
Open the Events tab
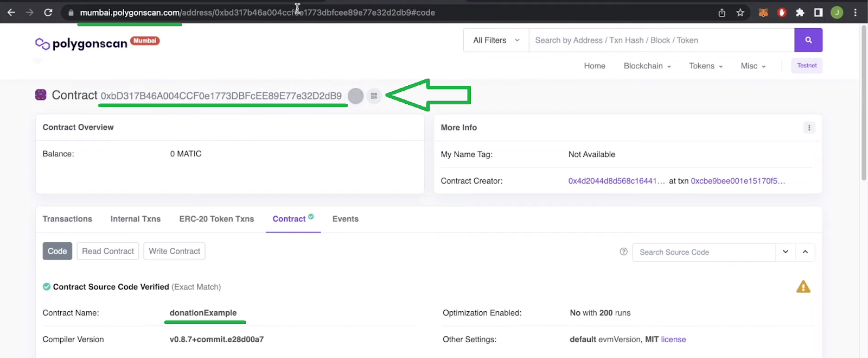click(346, 219)
